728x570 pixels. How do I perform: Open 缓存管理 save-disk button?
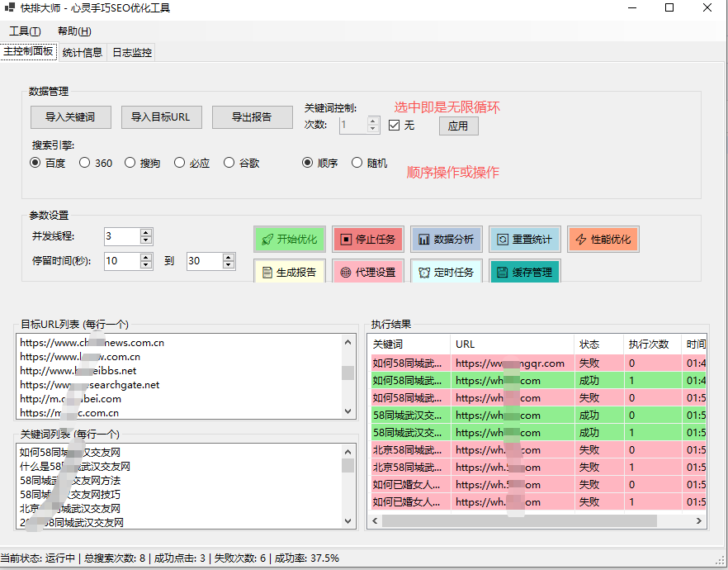click(x=524, y=272)
